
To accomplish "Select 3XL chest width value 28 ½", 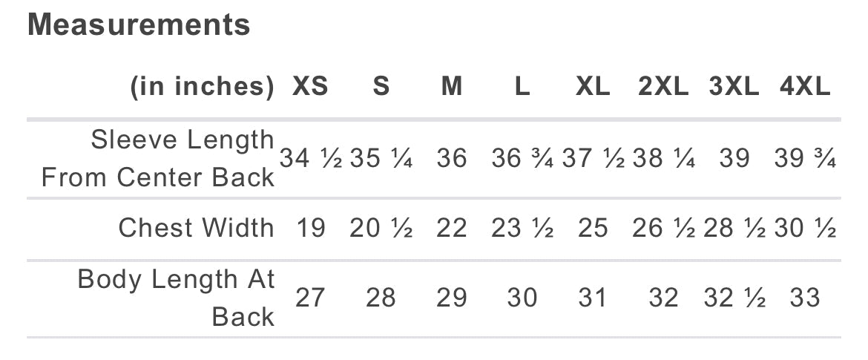I will pyautogui.click(x=734, y=229).
